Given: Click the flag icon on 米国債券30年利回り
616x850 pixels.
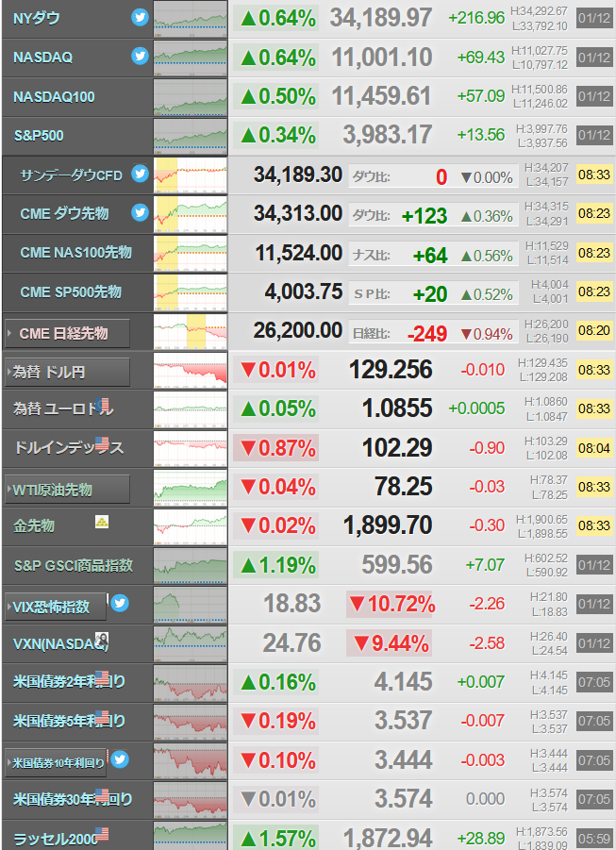Looking at the screenshot, I should [x=102, y=795].
